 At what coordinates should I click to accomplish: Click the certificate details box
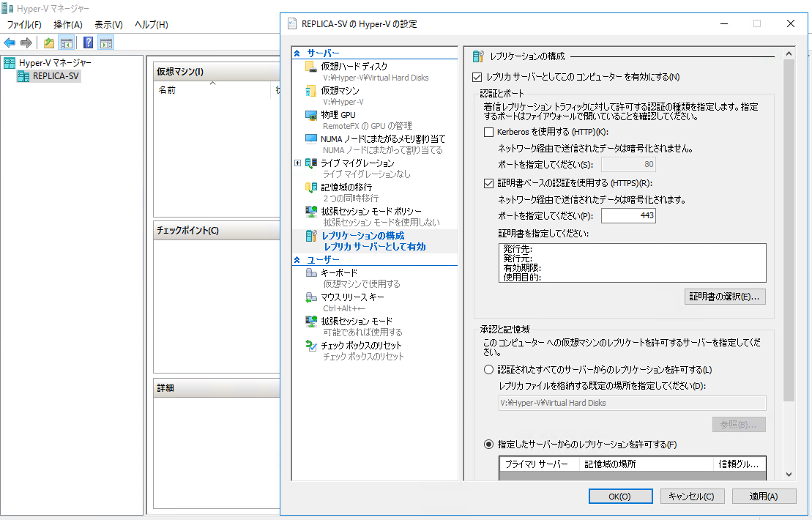click(x=632, y=263)
